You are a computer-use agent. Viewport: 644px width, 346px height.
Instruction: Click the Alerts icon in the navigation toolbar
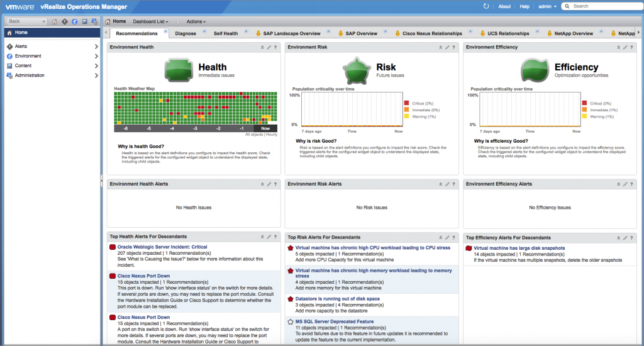64,21
